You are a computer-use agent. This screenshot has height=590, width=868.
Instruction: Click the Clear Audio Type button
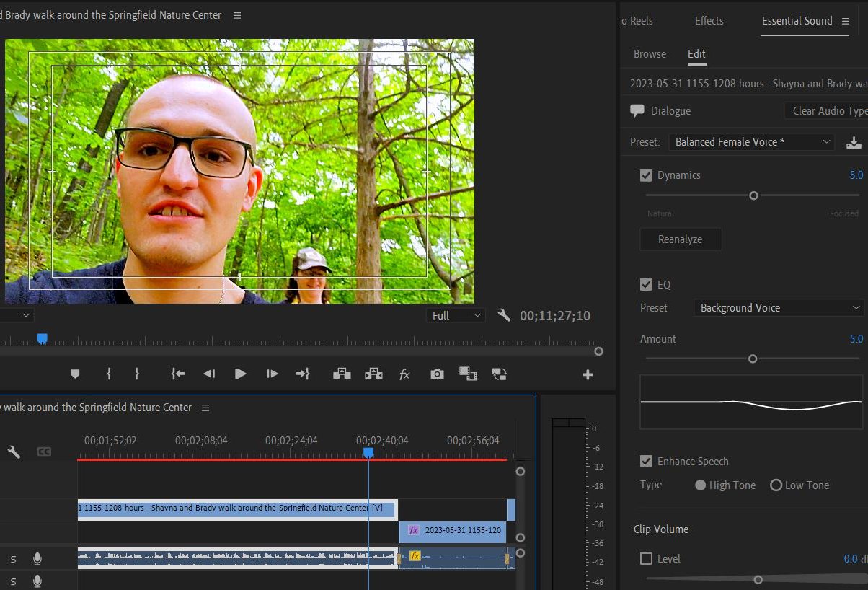click(826, 111)
